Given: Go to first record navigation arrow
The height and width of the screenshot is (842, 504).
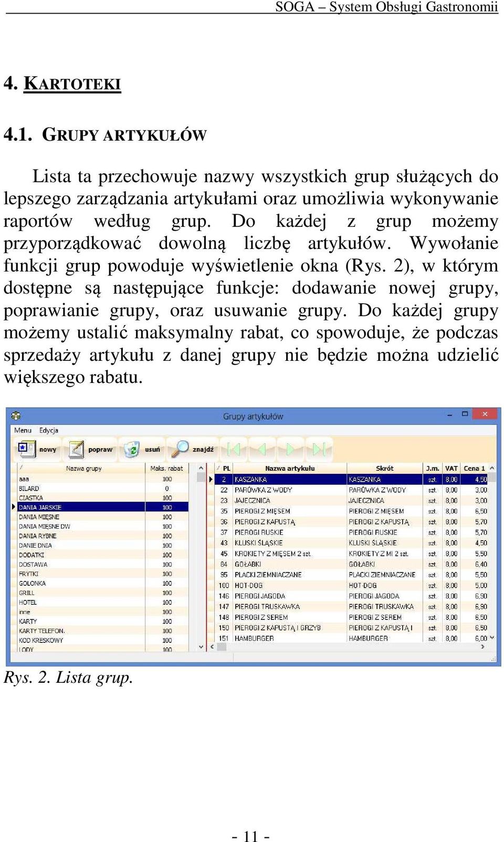Looking at the screenshot, I should tap(233, 449).
